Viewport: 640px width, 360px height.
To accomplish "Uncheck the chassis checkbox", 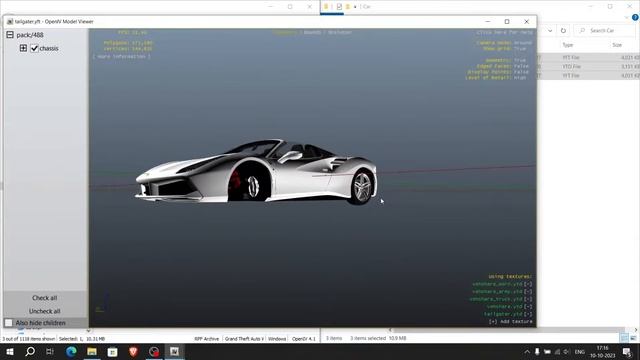I will pyautogui.click(x=34, y=48).
